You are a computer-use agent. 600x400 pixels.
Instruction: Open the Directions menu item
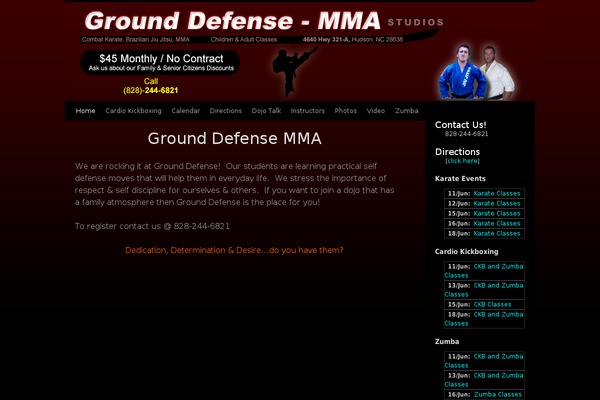click(x=226, y=111)
